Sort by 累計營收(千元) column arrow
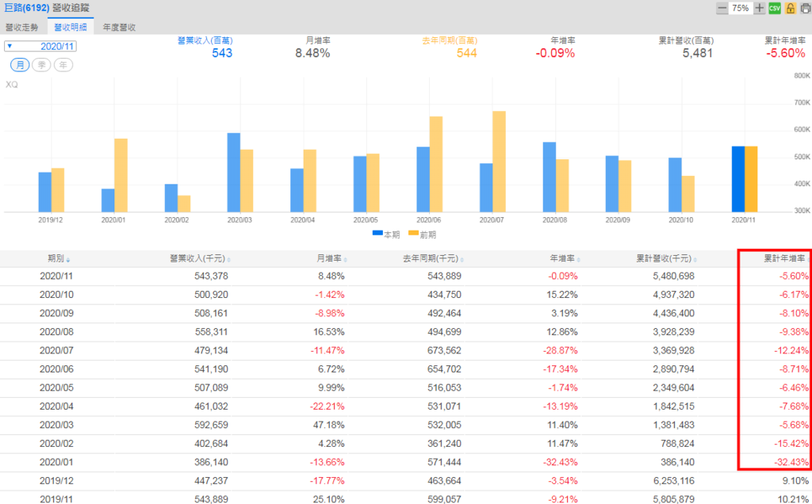The width and height of the screenshot is (812, 504). pyautogui.click(x=695, y=260)
